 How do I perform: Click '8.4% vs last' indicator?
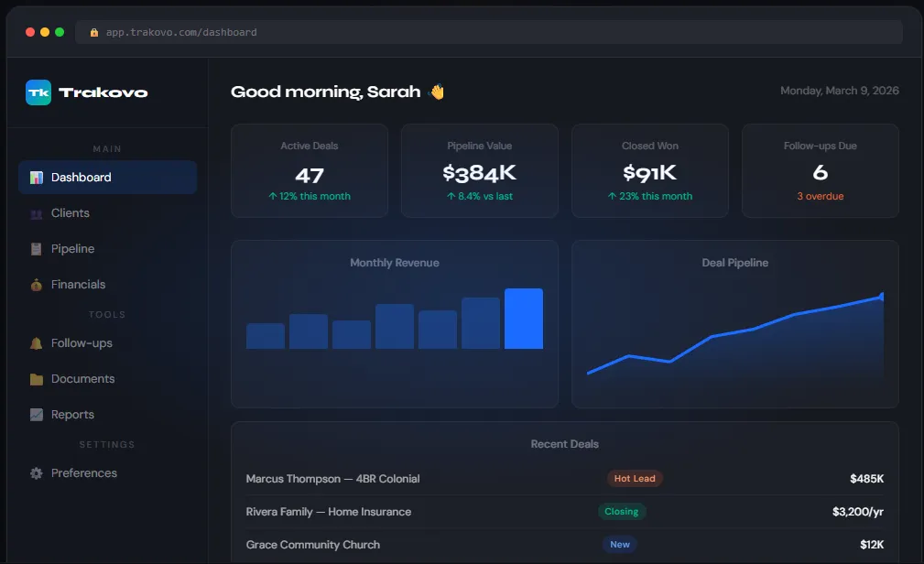tap(480, 196)
